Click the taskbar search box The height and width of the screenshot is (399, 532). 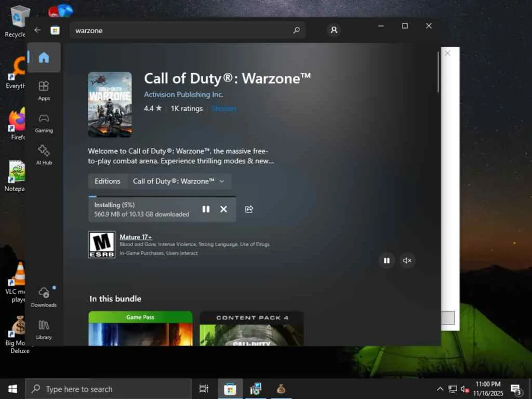point(109,389)
